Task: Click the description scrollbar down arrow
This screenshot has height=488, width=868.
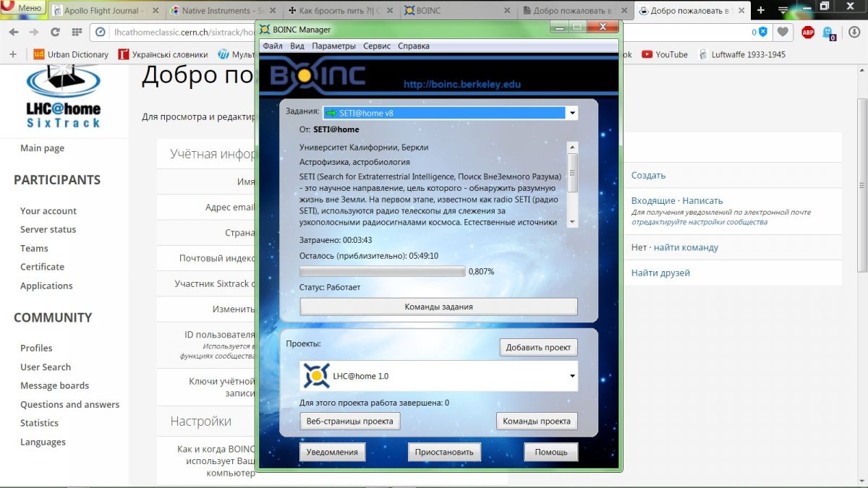Action: pyautogui.click(x=573, y=222)
